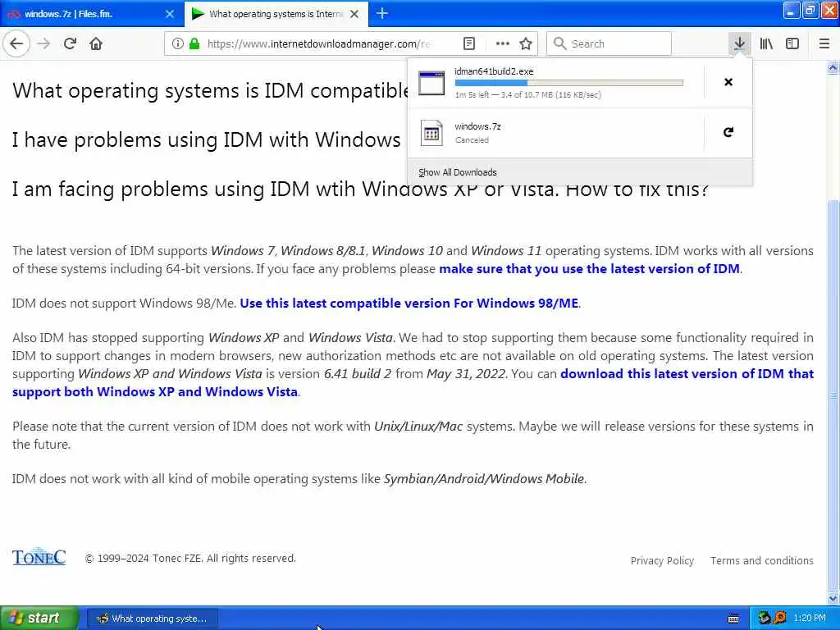This screenshot has height=630, width=840.
Task: Click the green padlock connection icon
Action: pos(194,44)
